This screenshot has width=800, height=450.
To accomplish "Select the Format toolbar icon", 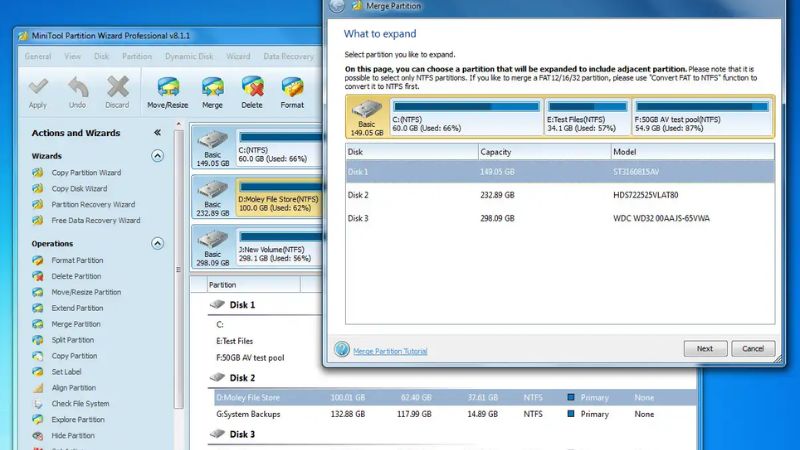I will pos(292,87).
